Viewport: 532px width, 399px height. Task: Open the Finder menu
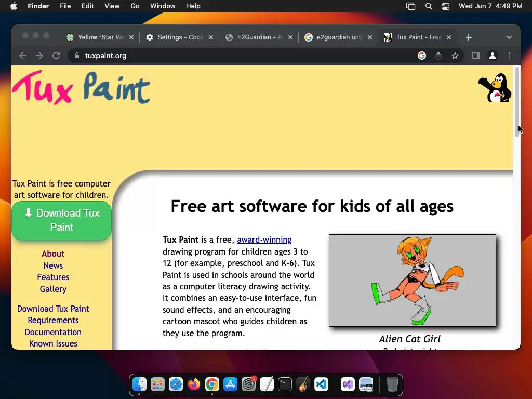(x=38, y=6)
